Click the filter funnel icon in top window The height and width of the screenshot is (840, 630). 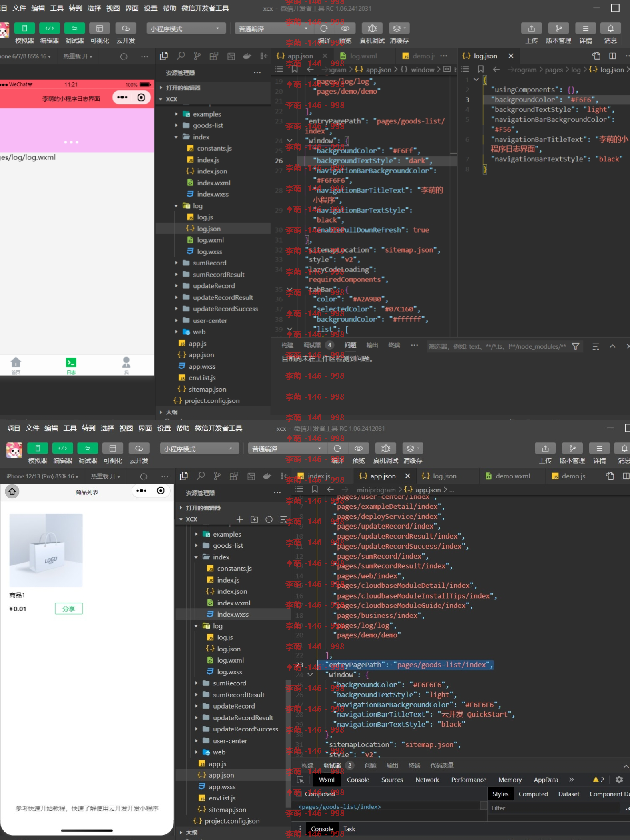coord(576,346)
